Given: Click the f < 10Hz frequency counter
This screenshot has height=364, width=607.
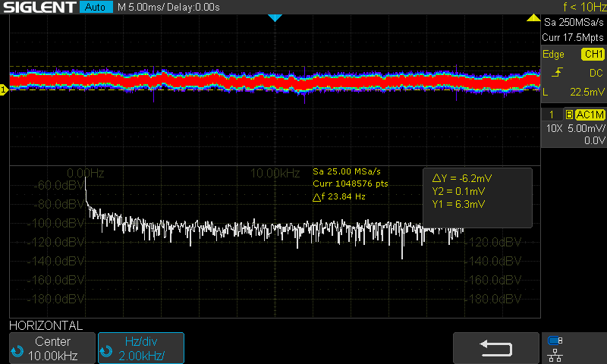Looking at the screenshot, I should tap(584, 7).
